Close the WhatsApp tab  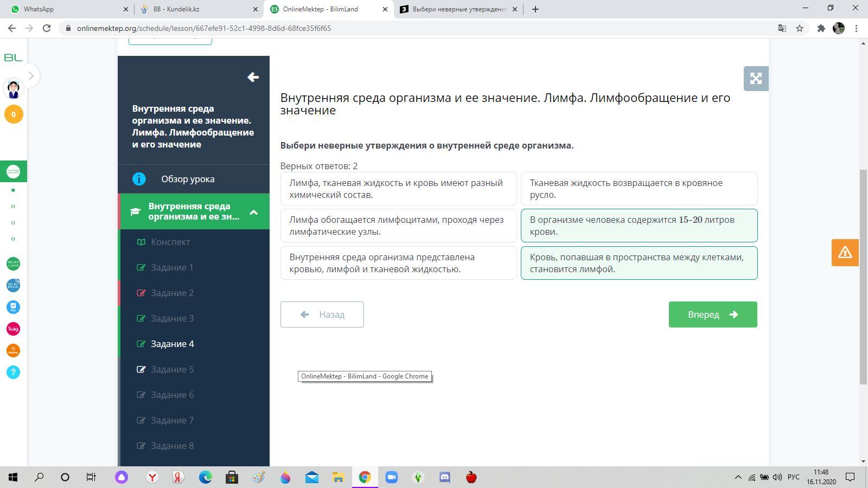coord(125,9)
